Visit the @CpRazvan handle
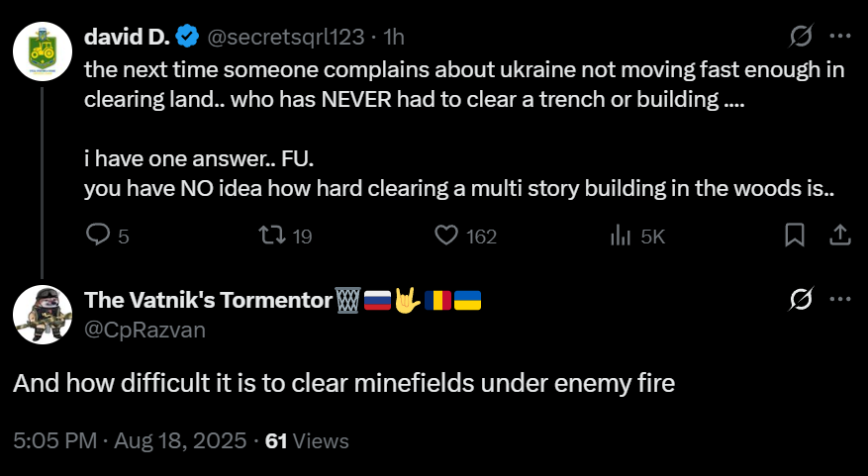Image resolution: width=868 pixels, height=476 pixels. pyautogui.click(x=145, y=329)
